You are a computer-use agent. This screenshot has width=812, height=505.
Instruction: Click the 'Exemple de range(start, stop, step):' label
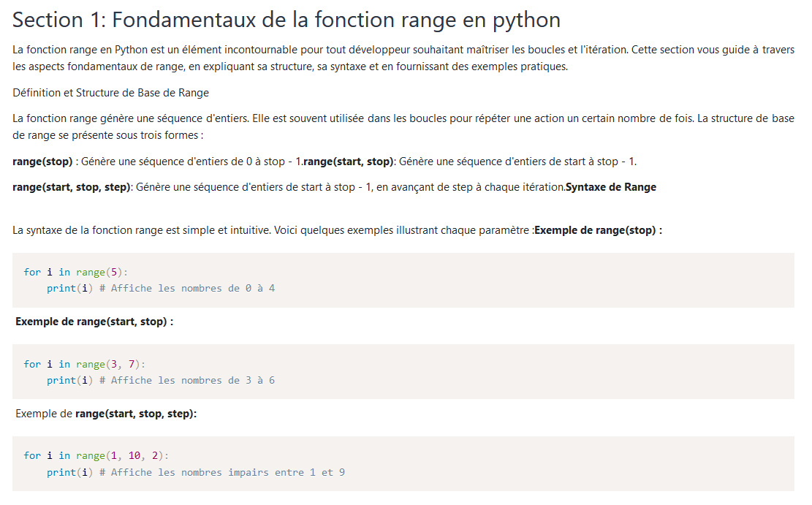click(106, 414)
